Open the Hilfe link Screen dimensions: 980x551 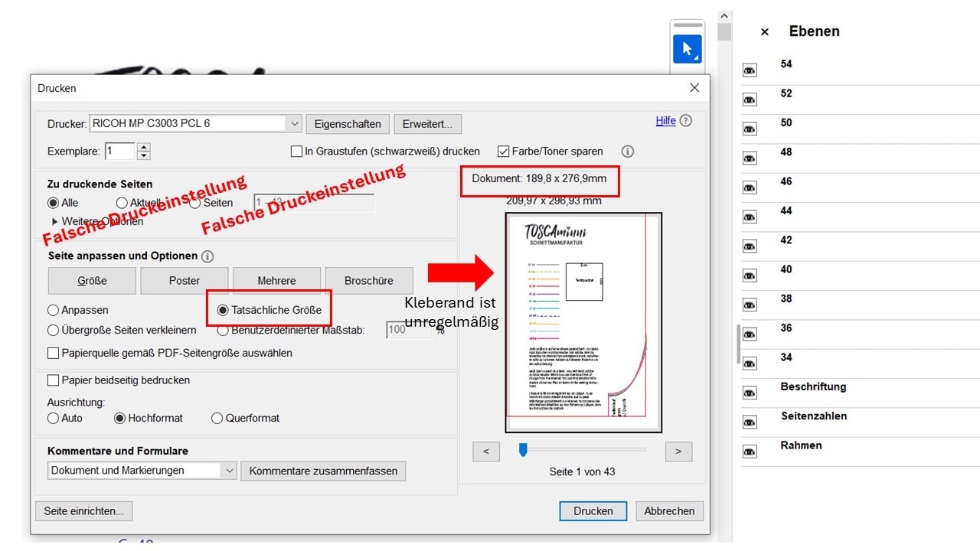pyautogui.click(x=665, y=121)
